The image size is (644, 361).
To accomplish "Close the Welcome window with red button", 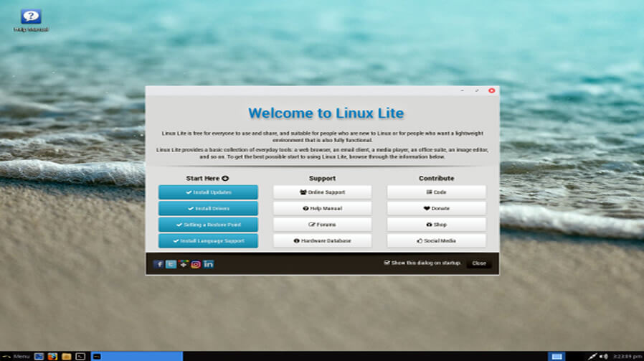I will click(492, 90).
